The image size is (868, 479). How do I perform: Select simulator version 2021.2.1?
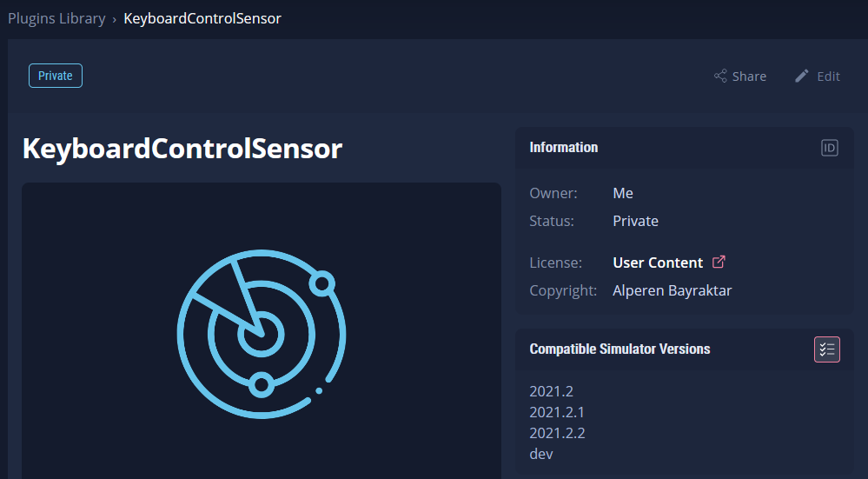(557, 413)
